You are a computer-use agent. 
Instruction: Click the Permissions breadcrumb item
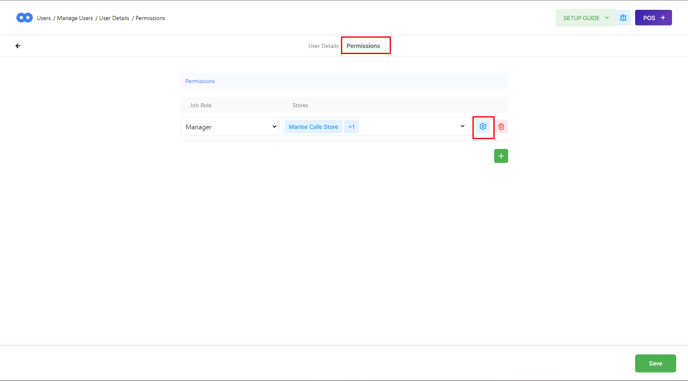[x=150, y=18]
